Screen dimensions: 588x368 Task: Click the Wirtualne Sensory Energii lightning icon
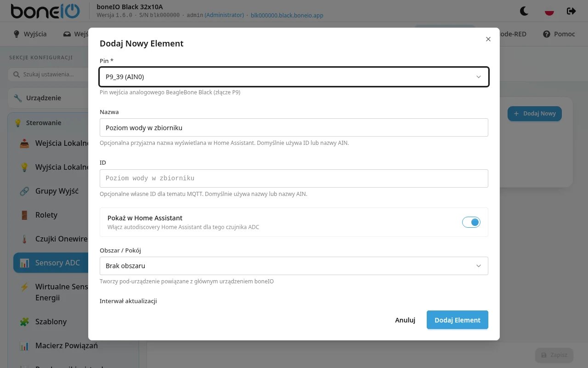[x=24, y=287]
